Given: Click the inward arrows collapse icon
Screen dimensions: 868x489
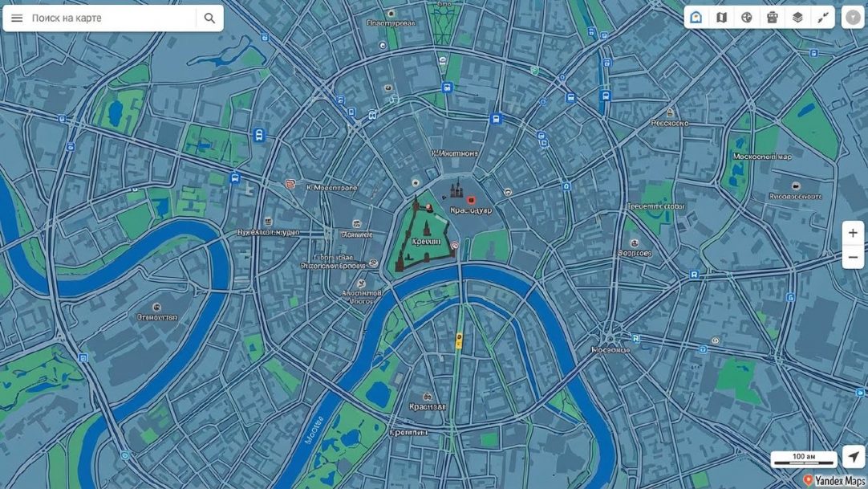Looking at the screenshot, I should coord(823,17).
